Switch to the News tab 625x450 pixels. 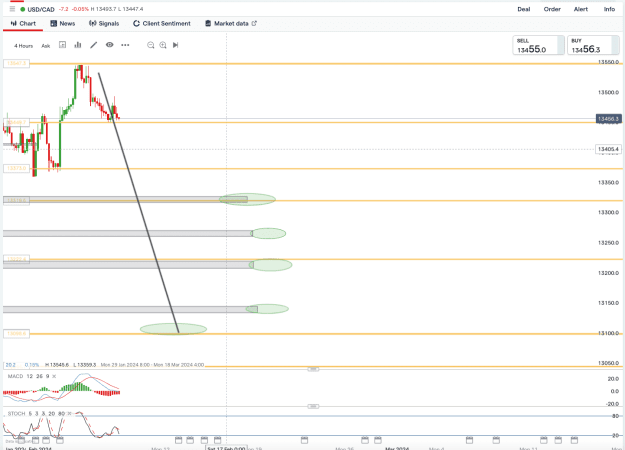(x=63, y=24)
